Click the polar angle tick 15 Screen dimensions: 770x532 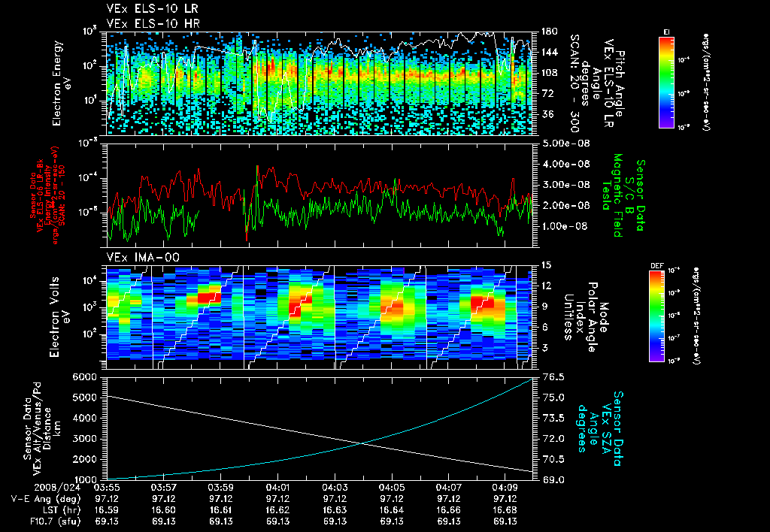[x=546, y=265]
